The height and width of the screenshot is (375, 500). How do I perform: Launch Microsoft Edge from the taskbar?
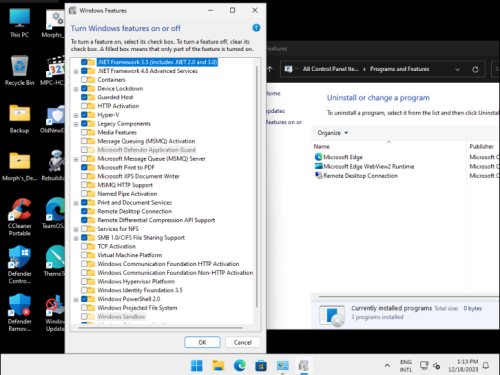click(x=240, y=366)
